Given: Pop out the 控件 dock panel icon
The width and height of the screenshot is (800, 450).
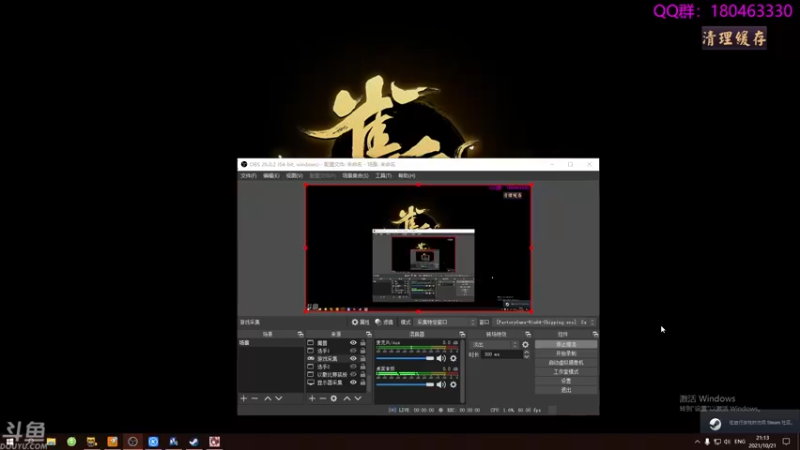Looking at the screenshot, I should (x=595, y=334).
